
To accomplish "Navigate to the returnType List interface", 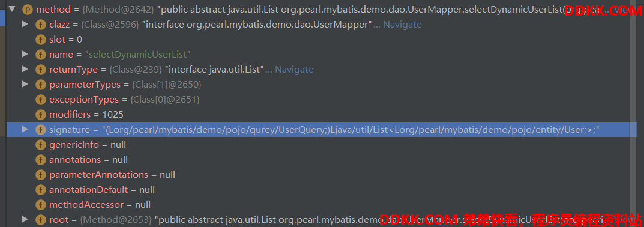I will pos(294,70).
